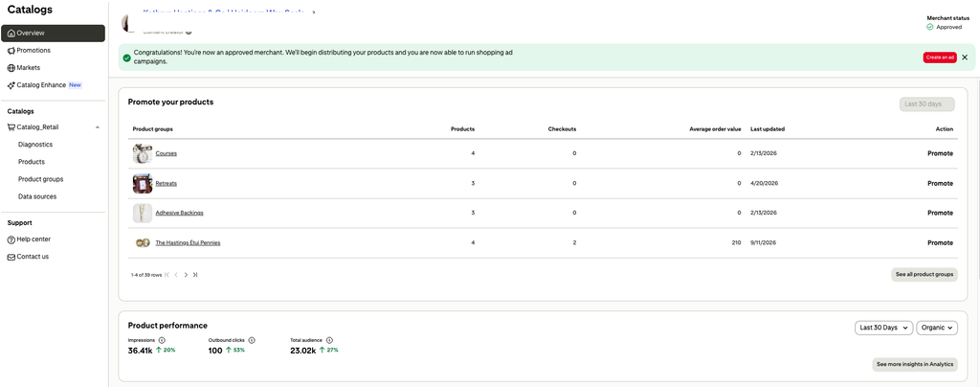The image size is (980, 387).
Task: Dismiss the approved merchant banner
Action: pyautogui.click(x=965, y=57)
